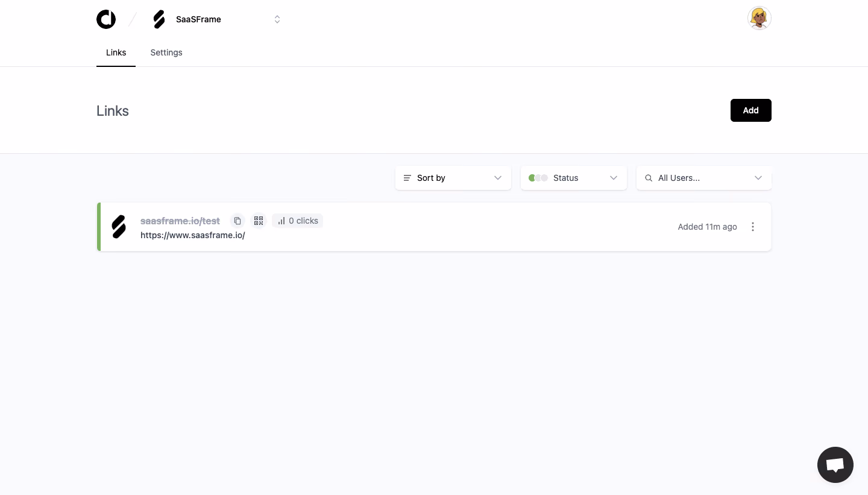Open the All Users filter dropdown
Image resolution: width=868 pixels, height=495 pixels.
pyautogui.click(x=704, y=178)
